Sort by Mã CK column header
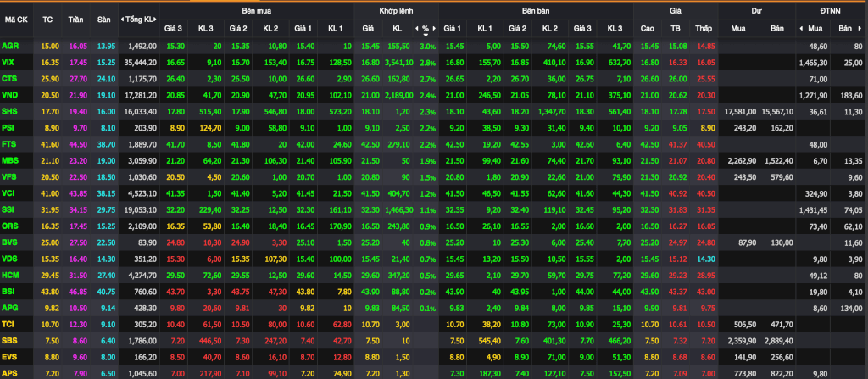This screenshot has height=379, width=868. pyautogui.click(x=17, y=20)
